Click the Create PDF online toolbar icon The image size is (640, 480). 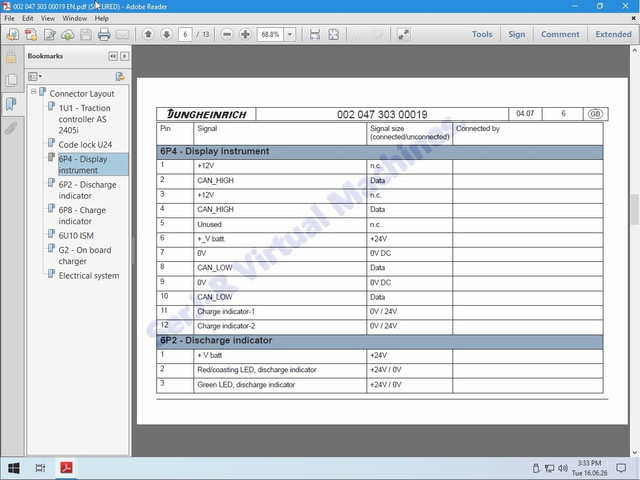(13, 34)
